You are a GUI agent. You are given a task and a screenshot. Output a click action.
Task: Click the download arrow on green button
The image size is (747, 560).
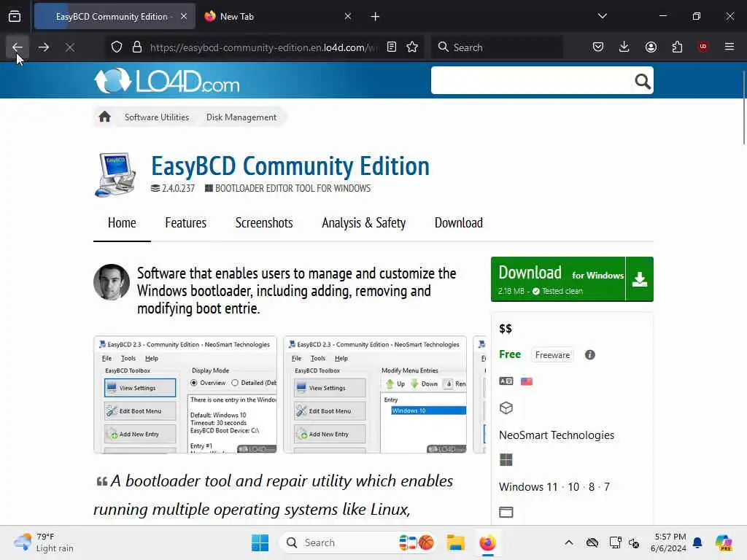639,279
